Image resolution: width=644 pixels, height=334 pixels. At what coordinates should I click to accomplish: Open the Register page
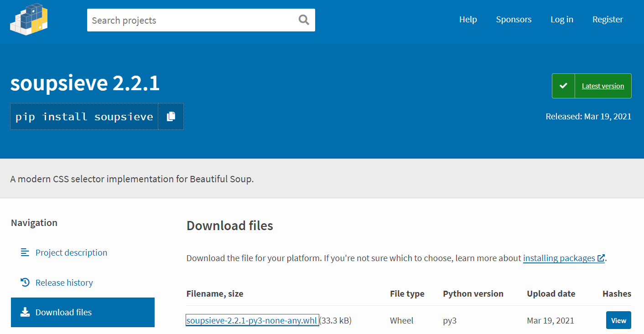click(x=608, y=19)
